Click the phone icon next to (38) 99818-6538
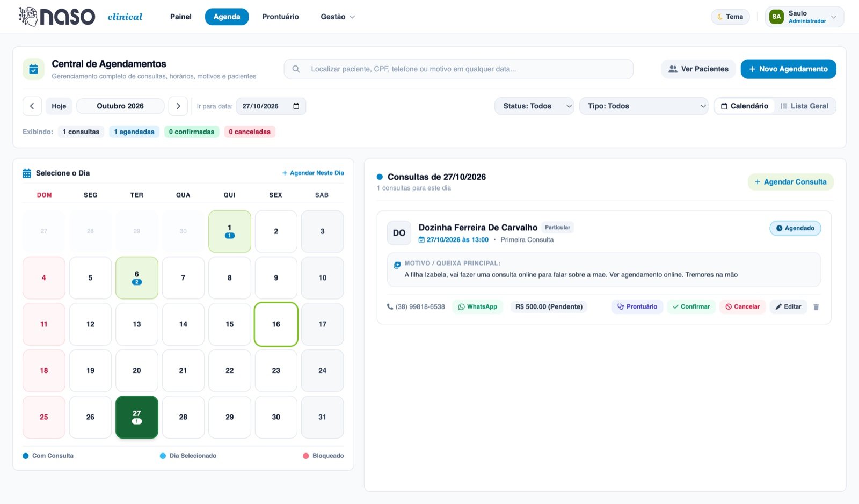This screenshot has height=504, width=859. point(390,307)
